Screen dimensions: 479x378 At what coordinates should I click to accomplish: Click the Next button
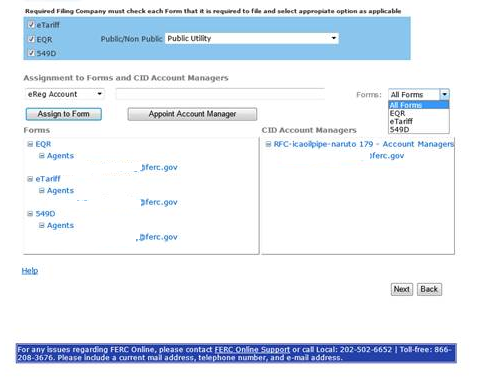[x=402, y=289]
